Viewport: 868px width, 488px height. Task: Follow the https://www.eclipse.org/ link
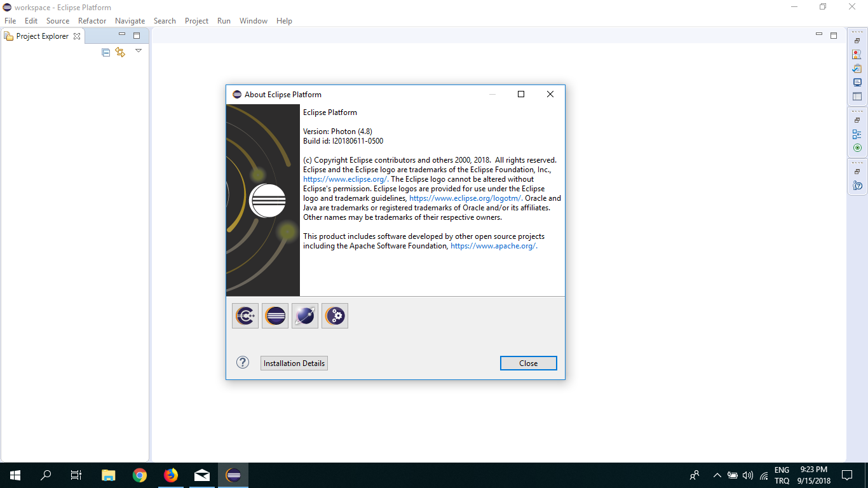[345, 179]
